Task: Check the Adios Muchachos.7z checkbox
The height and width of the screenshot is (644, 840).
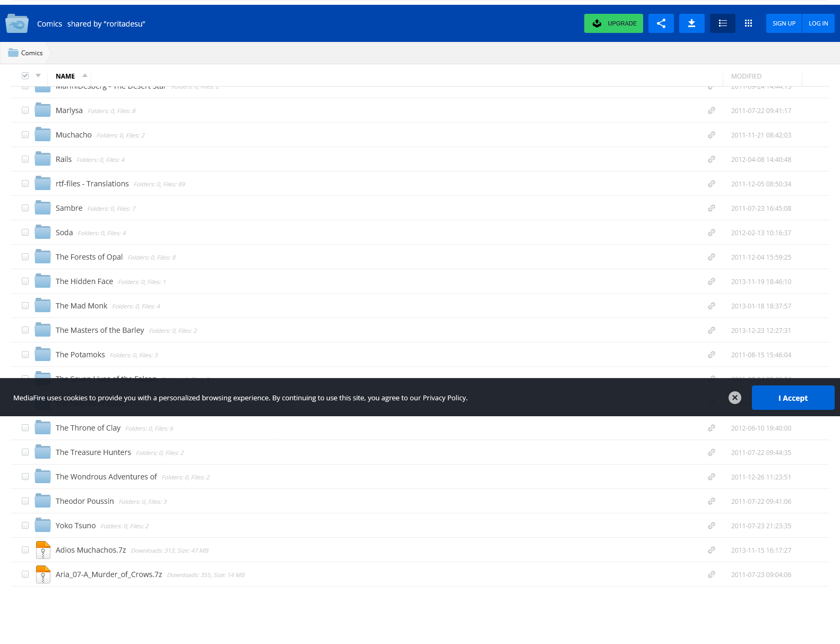Action: pos(25,550)
